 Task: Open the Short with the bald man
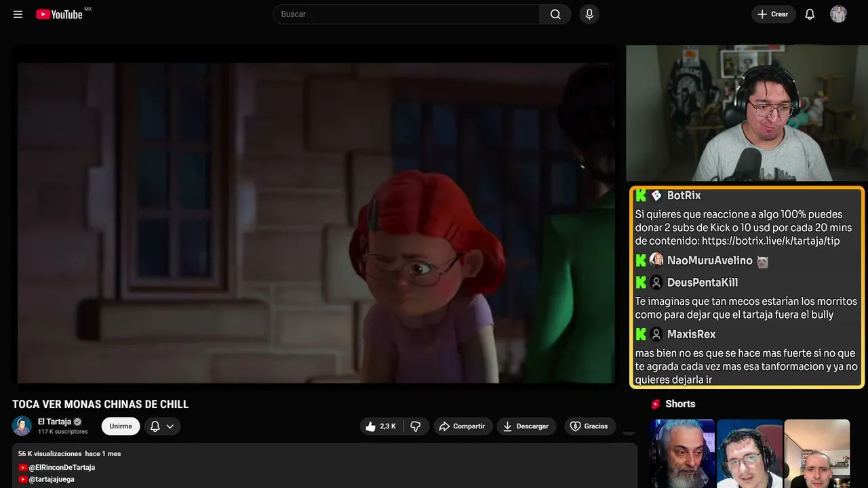tap(816, 453)
